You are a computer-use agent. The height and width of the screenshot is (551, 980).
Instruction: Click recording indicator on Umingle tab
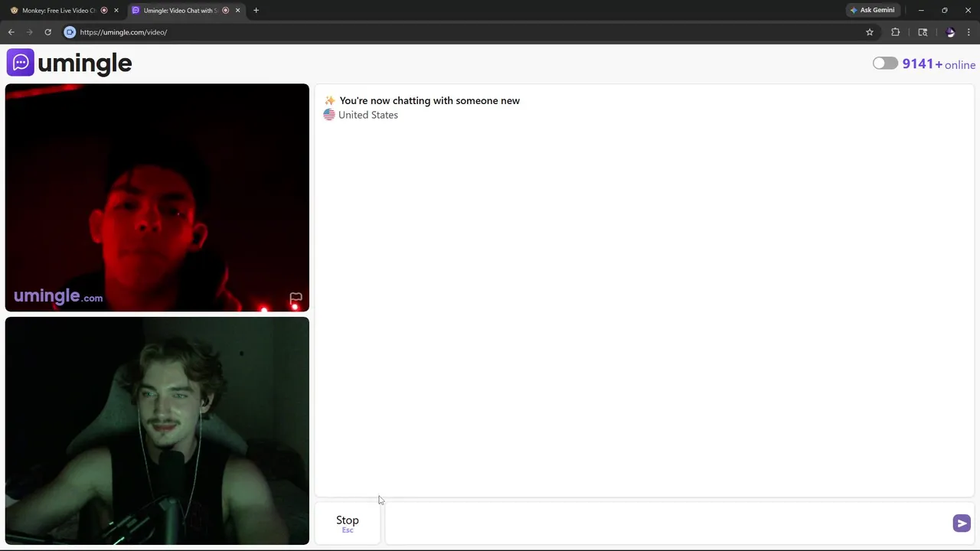click(x=225, y=11)
